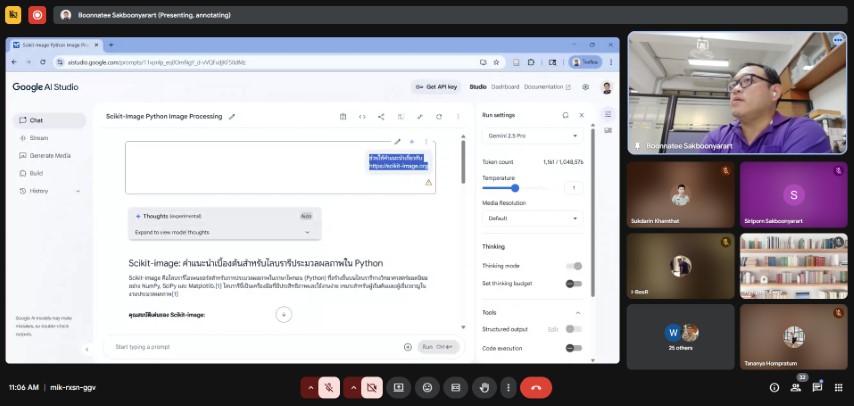This screenshot has width=854, height=406.
Task: Open the Media Resolution dropdown
Action: tap(533, 217)
